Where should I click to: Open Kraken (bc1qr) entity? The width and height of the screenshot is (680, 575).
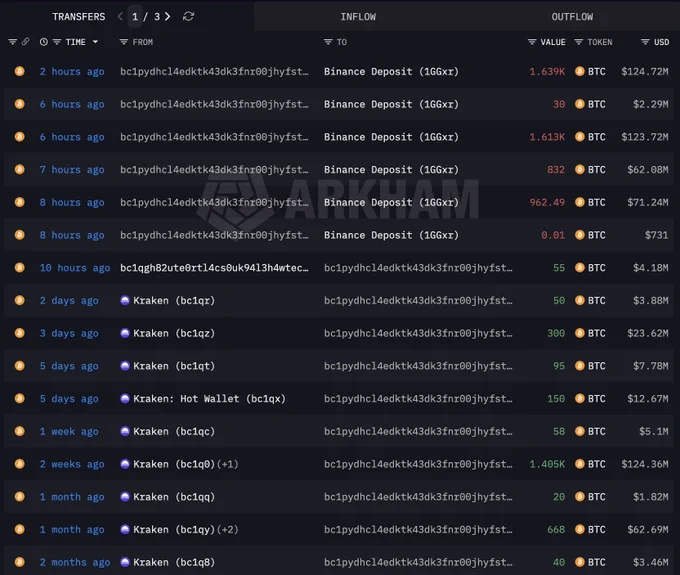pyautogui.click(x=174, y=301)
